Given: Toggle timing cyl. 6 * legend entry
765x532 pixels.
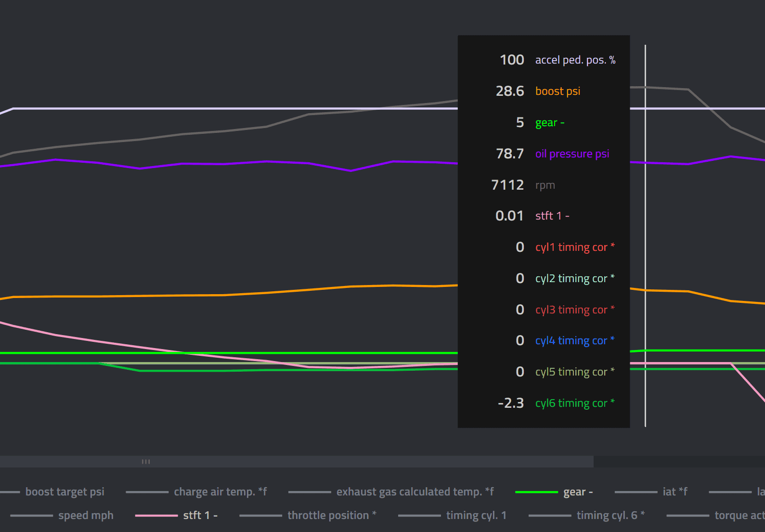Looking at the screenshot, I should [587, 515].
